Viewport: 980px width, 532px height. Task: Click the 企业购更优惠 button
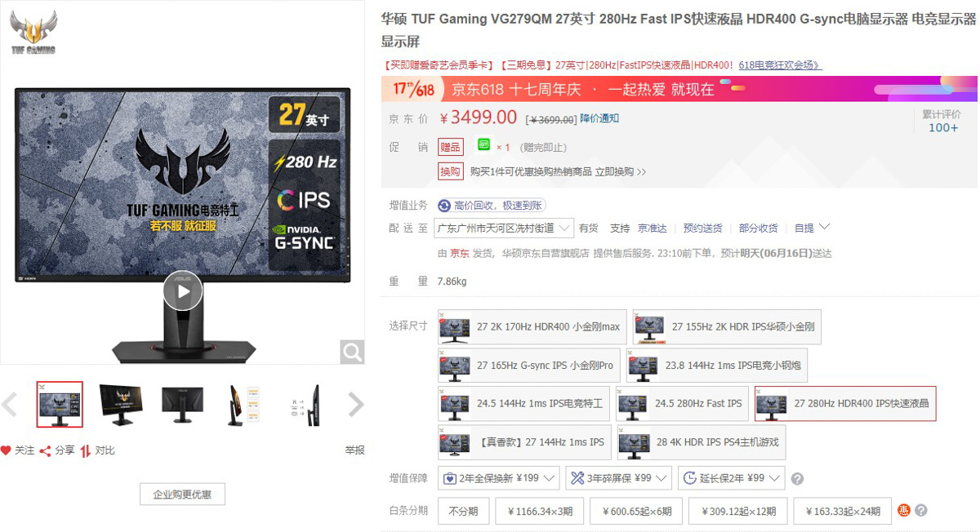click(183, 494)
